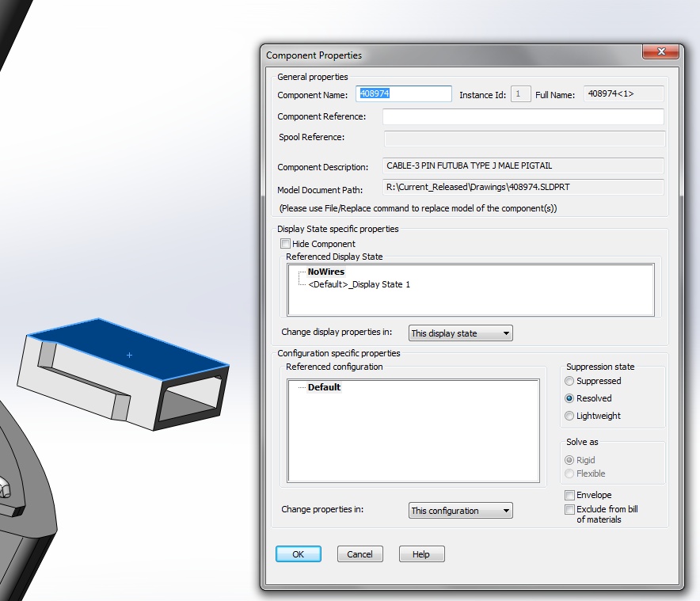Confirm with the OK button
Viewport: 700px width, 601px height.
(299, 554)
